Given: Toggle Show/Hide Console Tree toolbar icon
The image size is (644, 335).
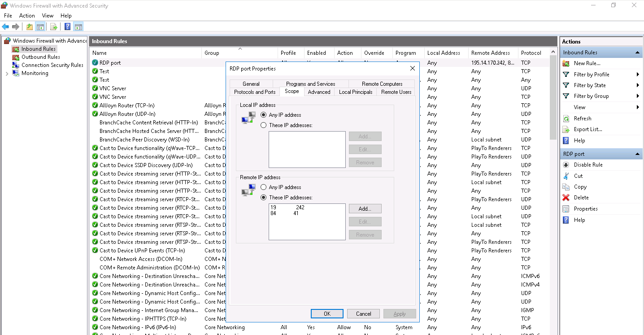Looking at the screenshot, I should 40,27.
